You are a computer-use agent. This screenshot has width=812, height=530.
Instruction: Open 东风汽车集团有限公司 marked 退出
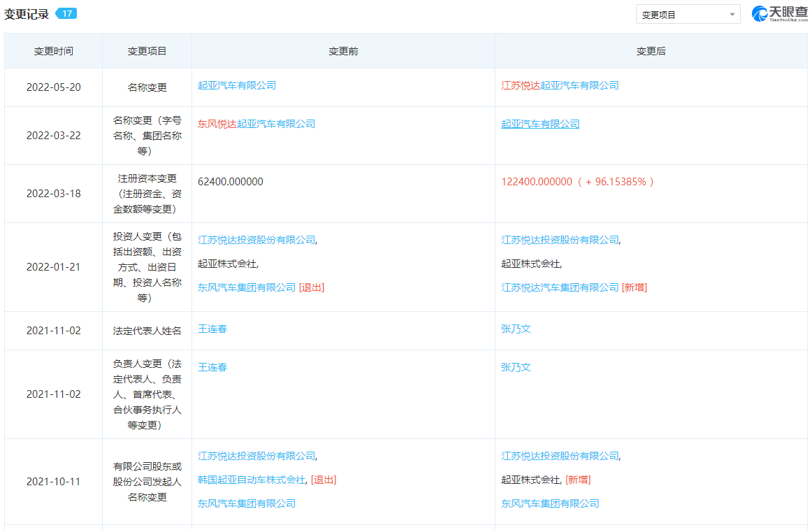tap(247, 287)
